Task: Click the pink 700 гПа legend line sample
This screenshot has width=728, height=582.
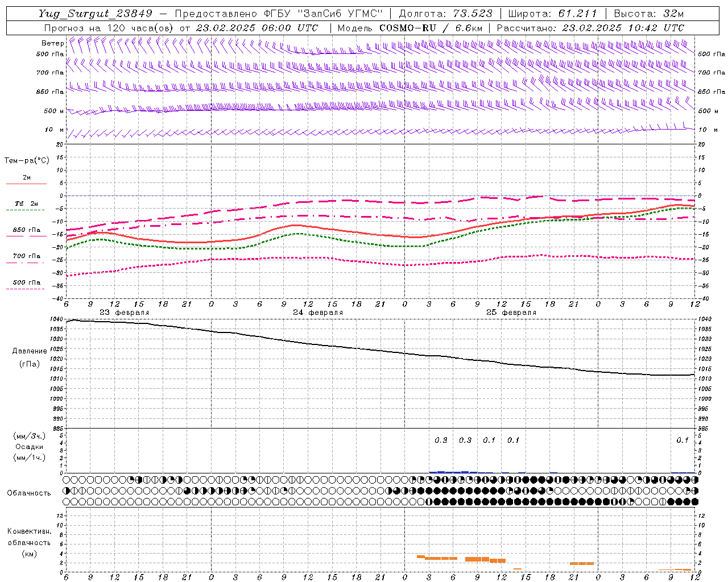Action: pos(25,263)
